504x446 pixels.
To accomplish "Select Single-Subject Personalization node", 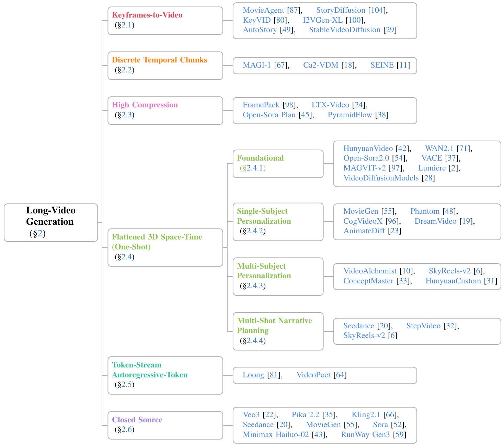I will 278,222.
